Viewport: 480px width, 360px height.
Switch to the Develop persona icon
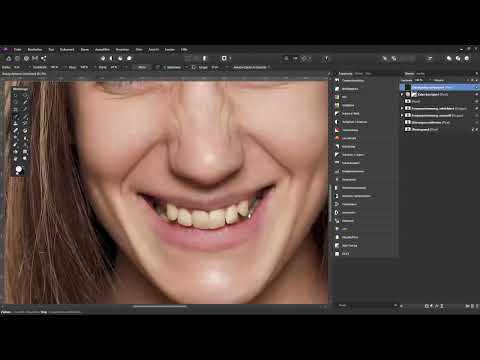coord(26,58)
